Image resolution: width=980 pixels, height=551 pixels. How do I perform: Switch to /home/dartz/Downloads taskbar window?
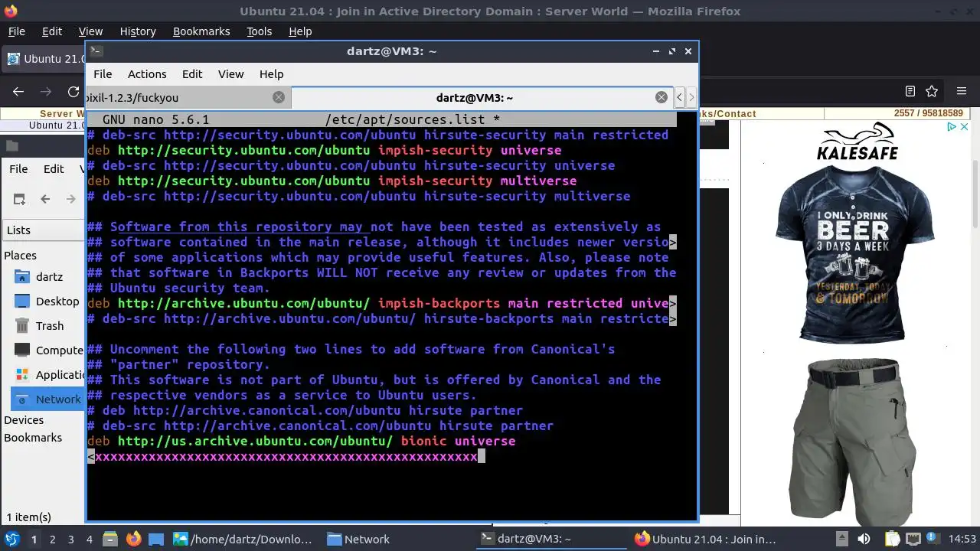243,539
